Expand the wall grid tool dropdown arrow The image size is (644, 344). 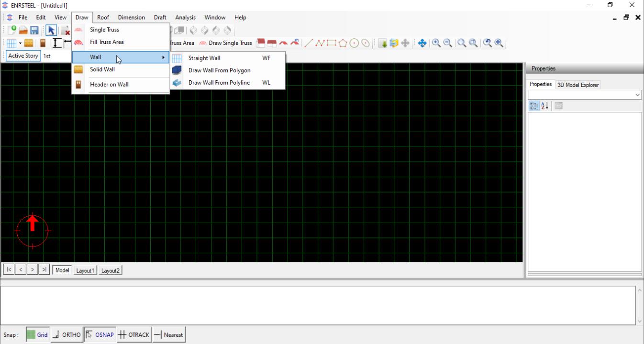[x=20, y=43]
